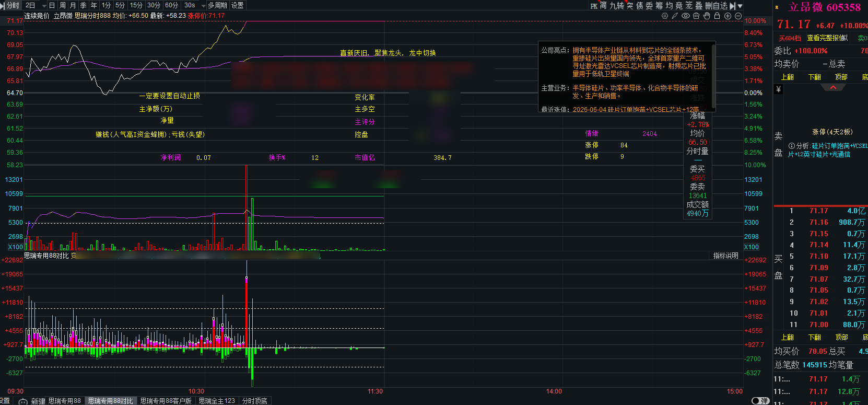
Task: Click the toolbox briefcase icon
Action: click(x=697, y=16)
